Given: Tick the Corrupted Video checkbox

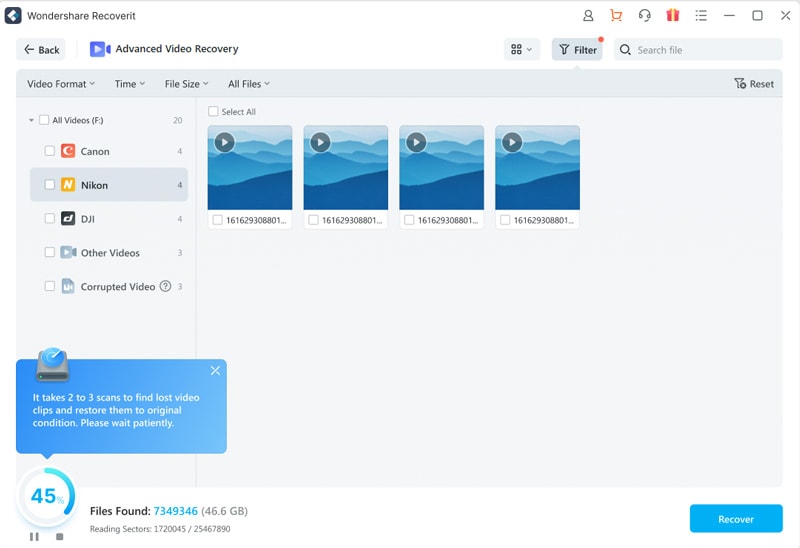Looking at the screenshot, I should (49, 286).
